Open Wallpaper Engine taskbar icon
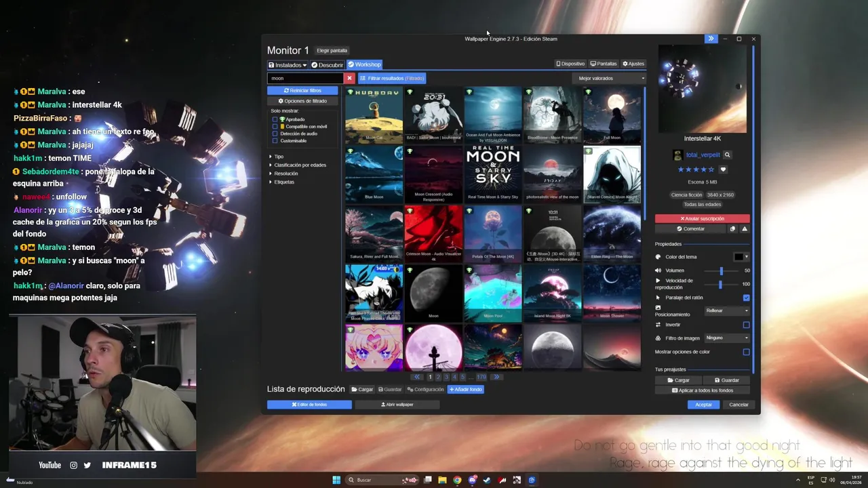 (x=532, y=480)
